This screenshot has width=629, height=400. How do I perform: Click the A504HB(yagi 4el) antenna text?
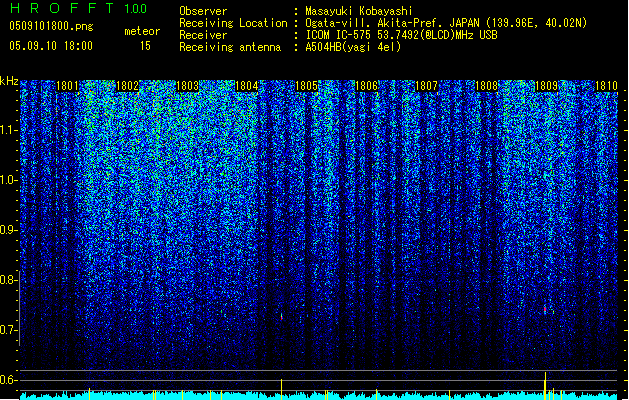pyautogui.click(x=353, y=47)
